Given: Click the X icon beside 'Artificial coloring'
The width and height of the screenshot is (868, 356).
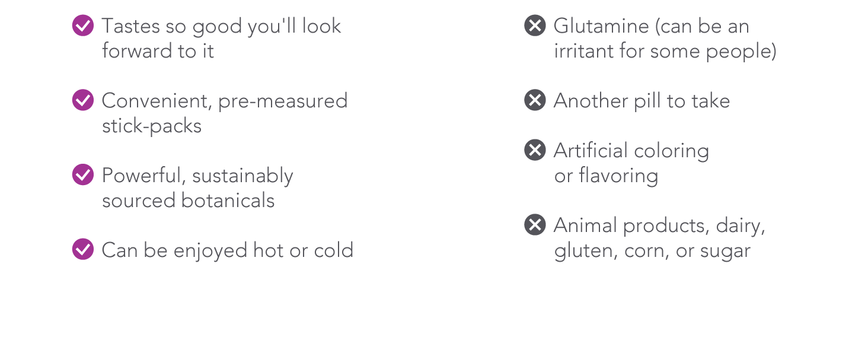Looking at the screenshot, I should coord(535,150).
